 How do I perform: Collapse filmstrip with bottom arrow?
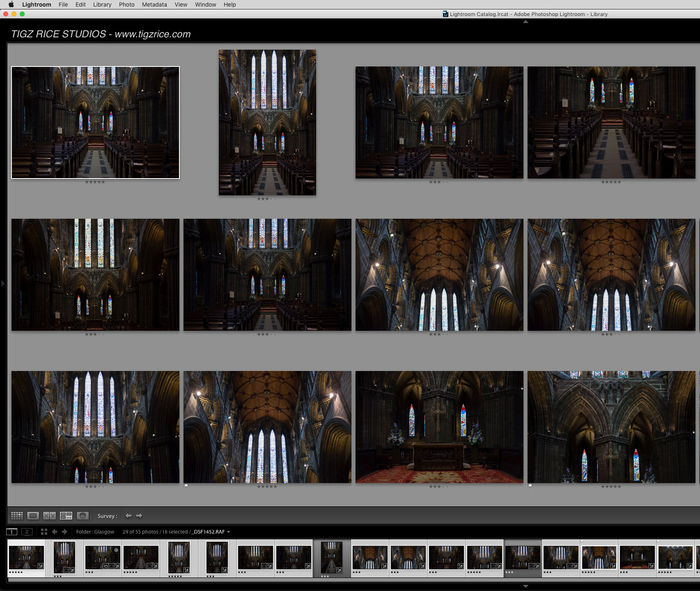click(526, 586)
